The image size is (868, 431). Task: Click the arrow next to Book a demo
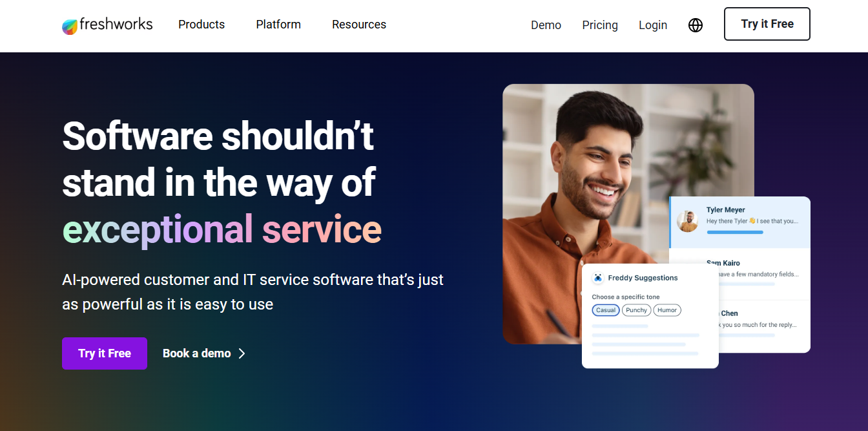coord(242,353)
